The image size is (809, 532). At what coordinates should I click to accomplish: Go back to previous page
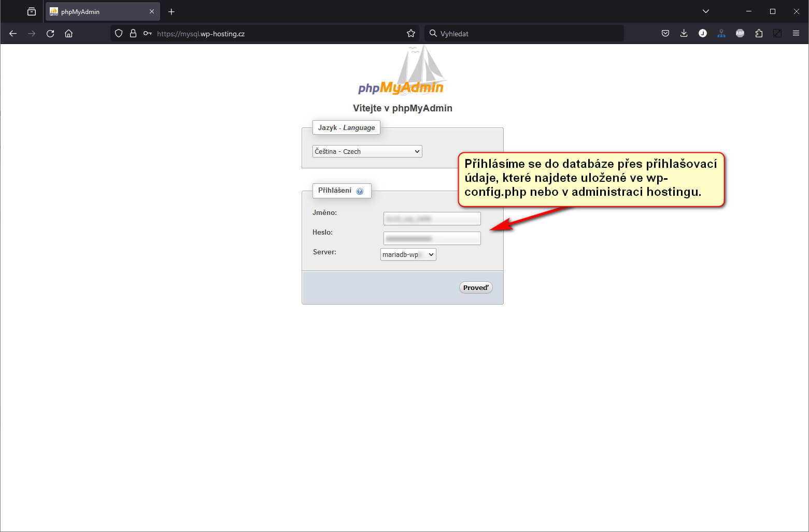pos(13,34)
